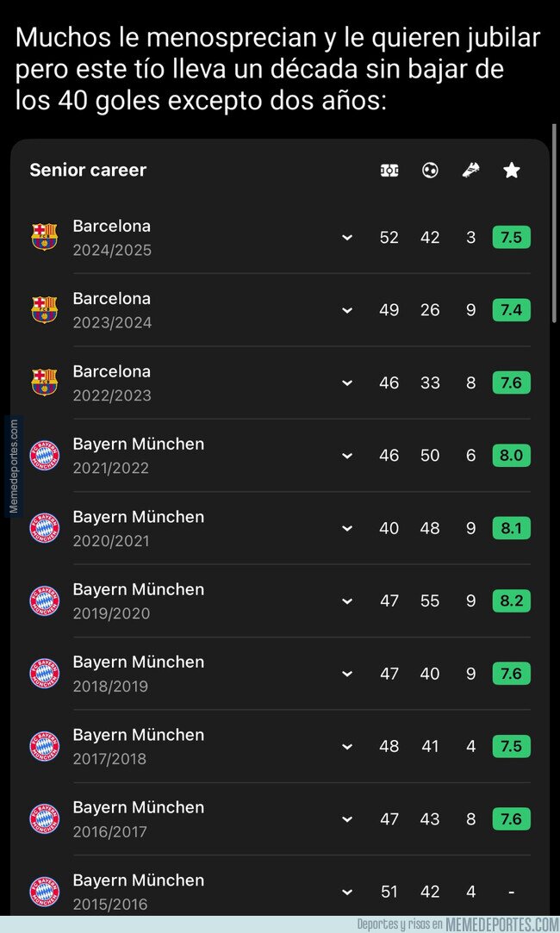560x933 pixels.
Task: Expand Bayern München 2018/2019 season chevron
Action: pos(347,674)
